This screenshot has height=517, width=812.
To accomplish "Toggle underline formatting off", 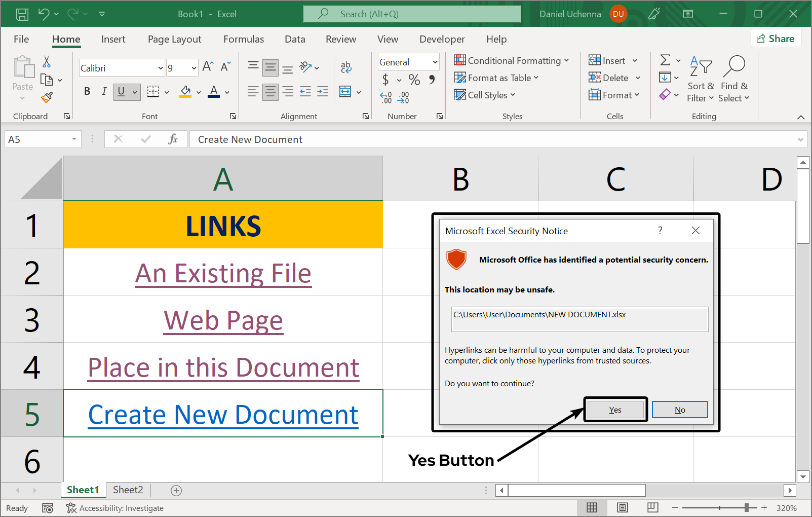I will pyautogui.click(x=121, y=92).
